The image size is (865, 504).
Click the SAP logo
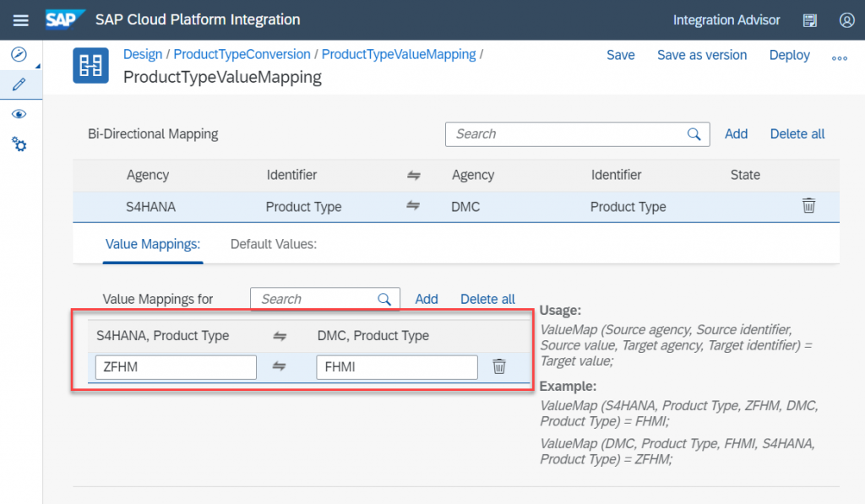tap(64, 19)
